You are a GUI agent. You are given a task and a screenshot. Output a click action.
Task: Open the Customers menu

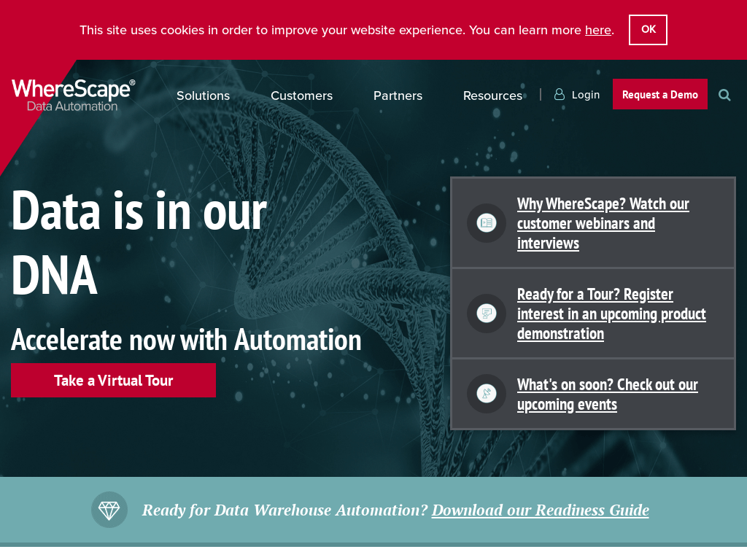(x=301, y=96)
